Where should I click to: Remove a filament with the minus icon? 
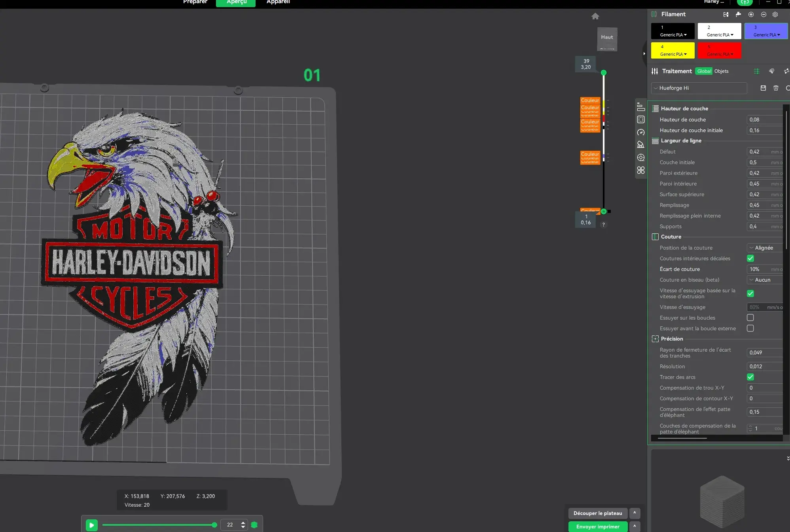763,14
